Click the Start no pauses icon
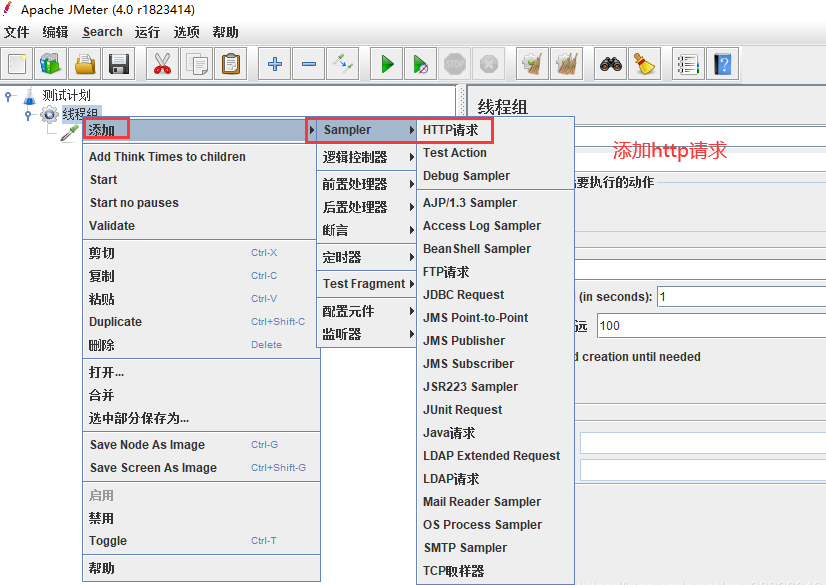The image size is (826, 585). point(420,64)
